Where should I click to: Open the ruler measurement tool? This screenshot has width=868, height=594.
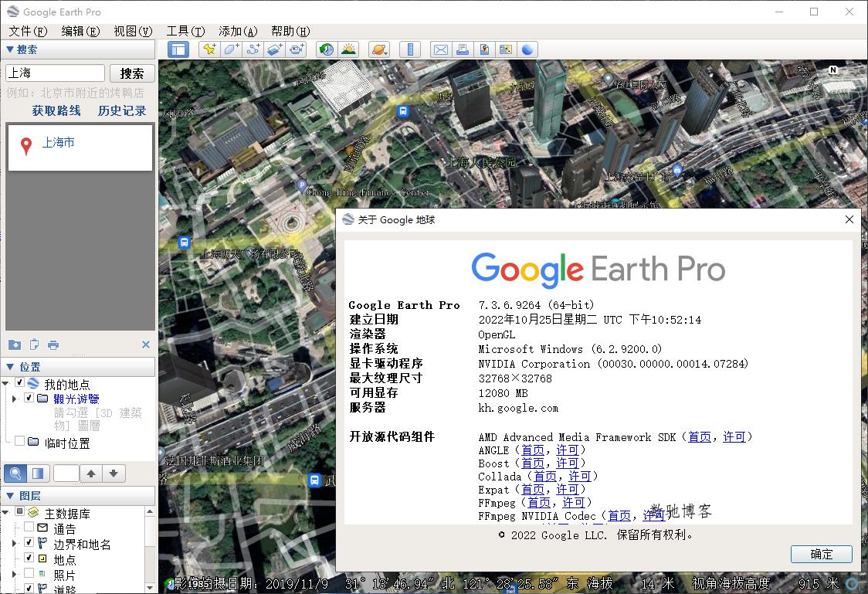[x=410, y=50]
